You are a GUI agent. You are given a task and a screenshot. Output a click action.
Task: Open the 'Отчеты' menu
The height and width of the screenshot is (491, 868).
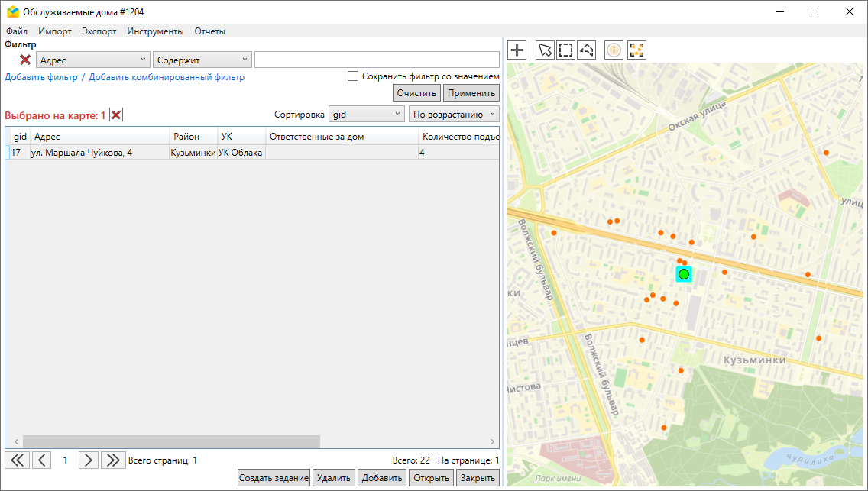click(209, 31)
